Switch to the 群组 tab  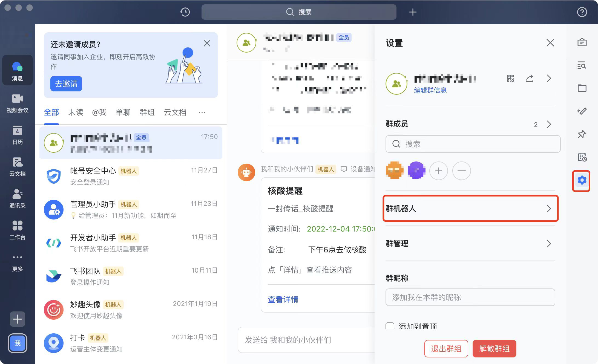147,112
